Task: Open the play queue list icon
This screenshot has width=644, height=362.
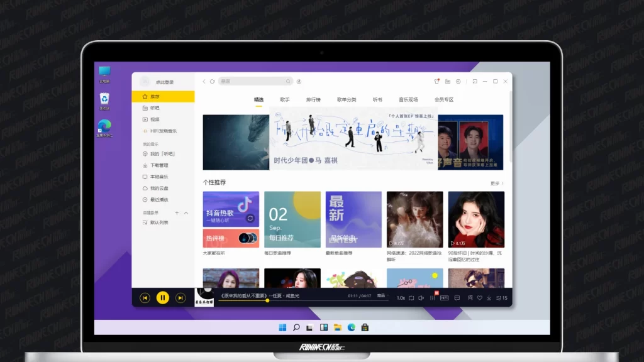Action: point(502,298)
